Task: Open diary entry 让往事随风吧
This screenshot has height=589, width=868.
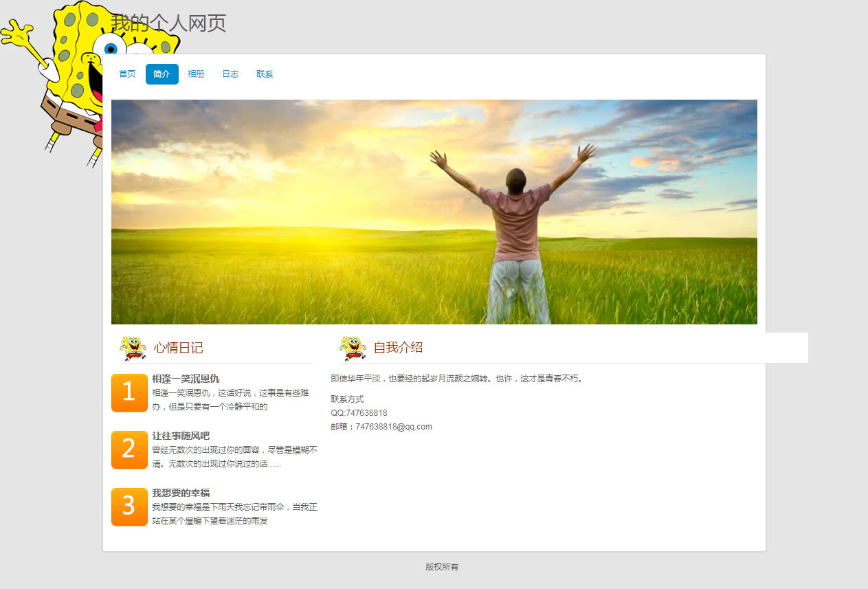Action: click(181, 436)
